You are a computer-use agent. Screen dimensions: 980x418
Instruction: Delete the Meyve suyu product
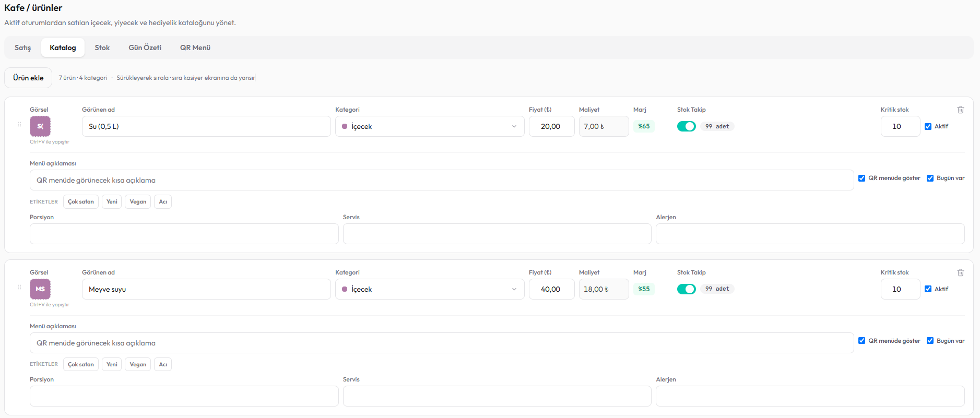[x=961, y=272]
